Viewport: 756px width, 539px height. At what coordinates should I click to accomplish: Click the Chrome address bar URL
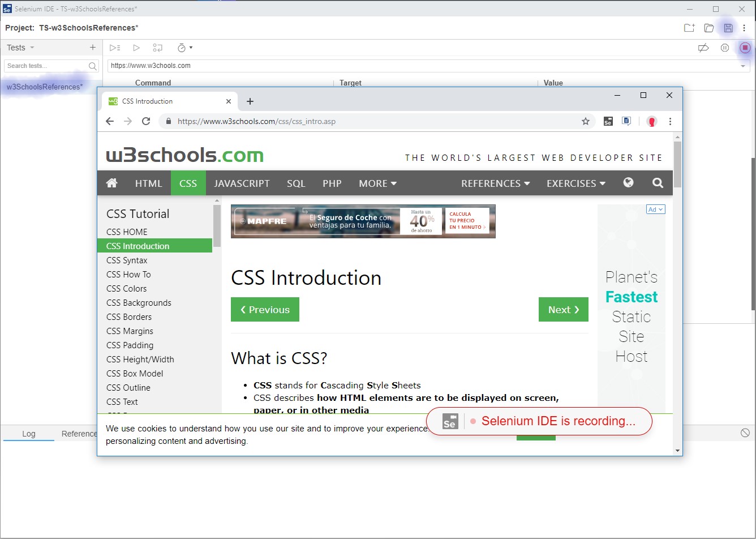(256, 121)
